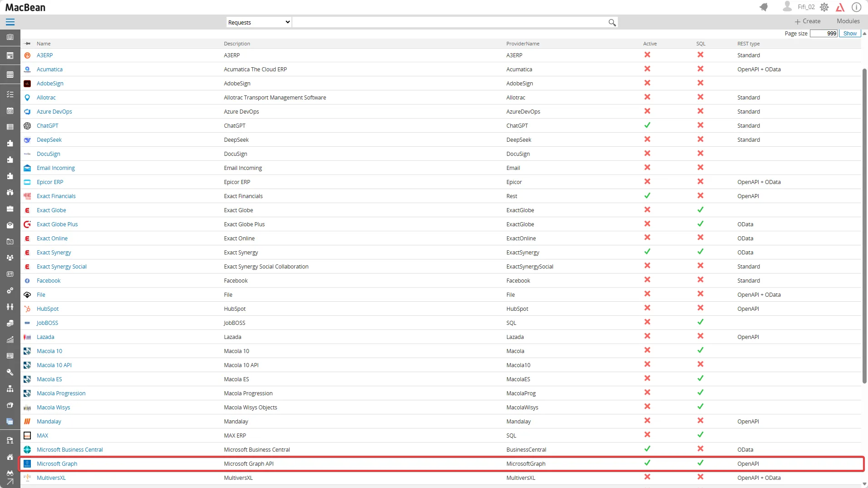Screen dimensions: 868x488
Task: Click the info circle icon
Action: coord(856,7)
